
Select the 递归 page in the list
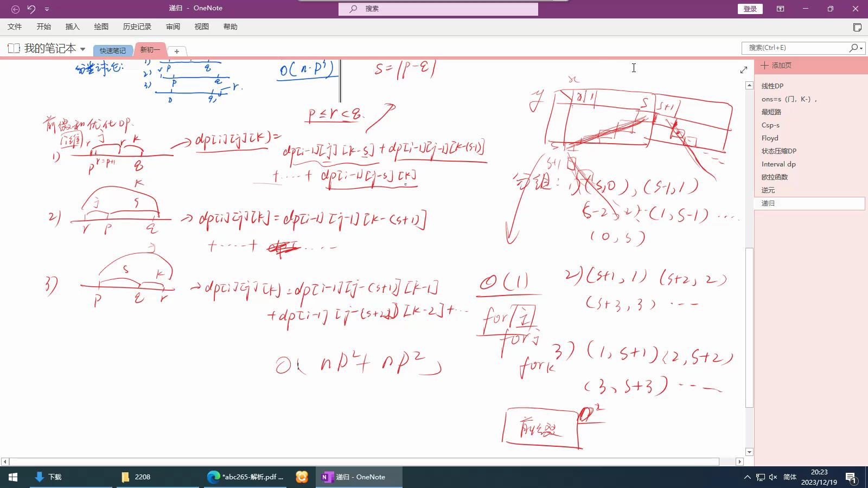pos(809,203)
